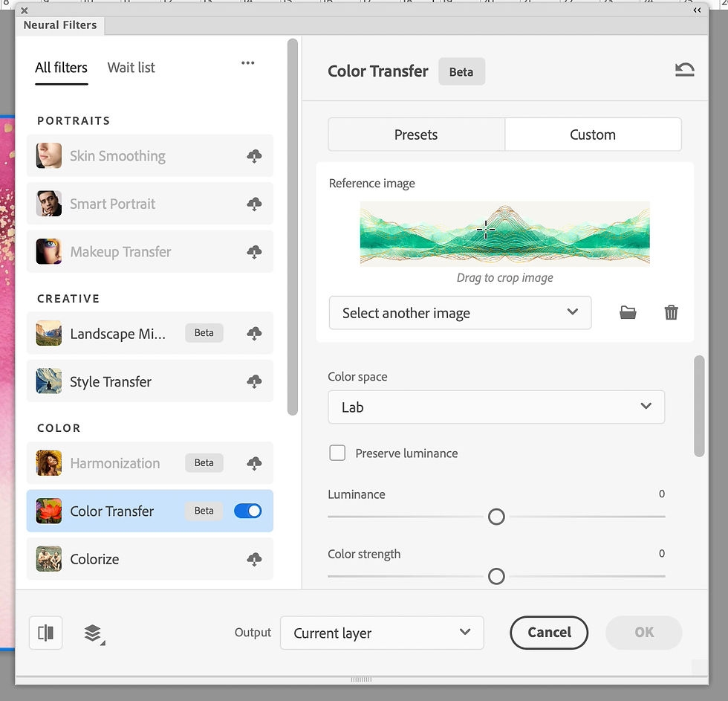Disable the Color Transfer toggle switch
The image size is (728, 701).
[x=247, y=511]
